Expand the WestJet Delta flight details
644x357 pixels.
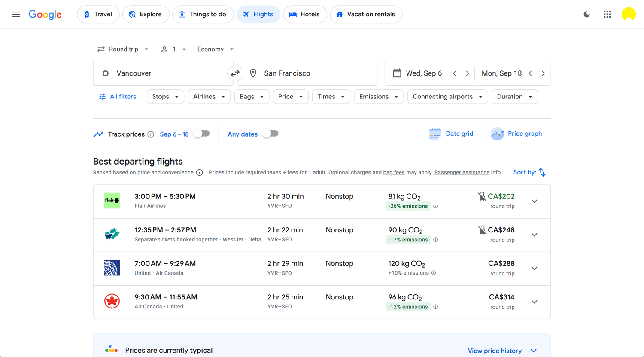pyautogui.click(x=535, y=235)
